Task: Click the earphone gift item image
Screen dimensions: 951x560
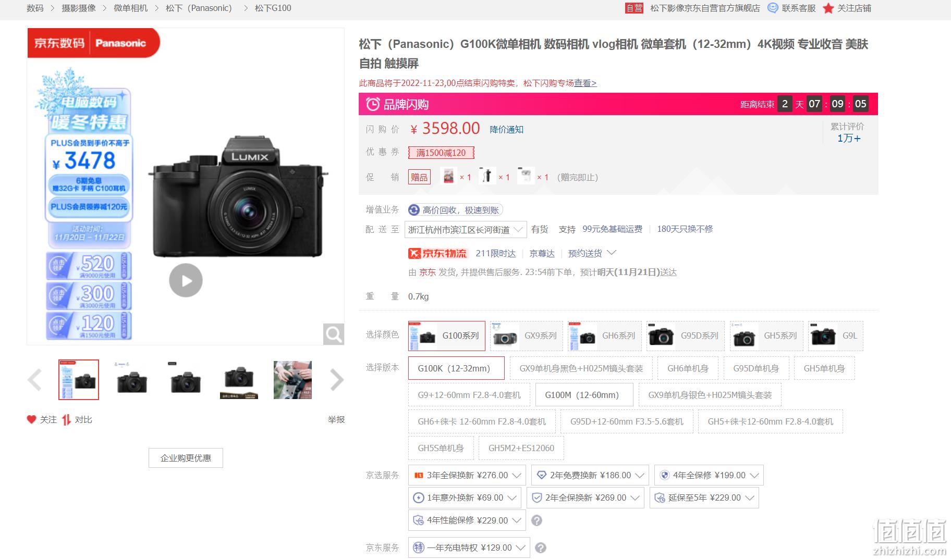Action: coord(526,176)
